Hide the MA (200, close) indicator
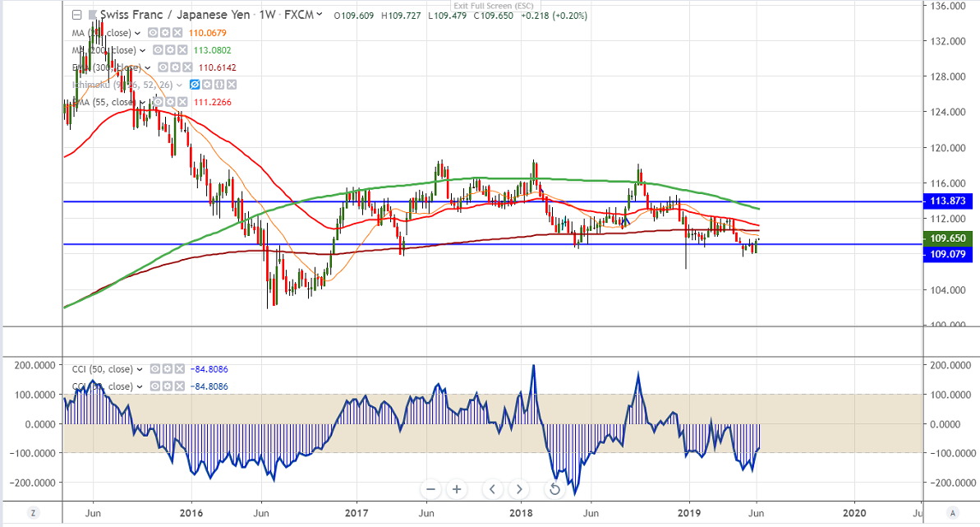 158,50
